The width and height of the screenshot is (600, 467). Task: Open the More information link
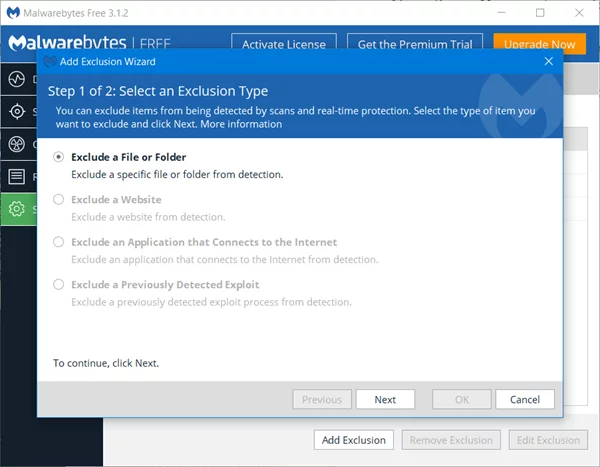(241, 124)
